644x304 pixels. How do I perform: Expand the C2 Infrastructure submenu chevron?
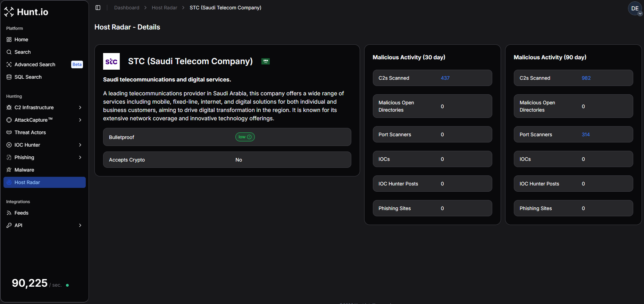[x=80, y=107]
